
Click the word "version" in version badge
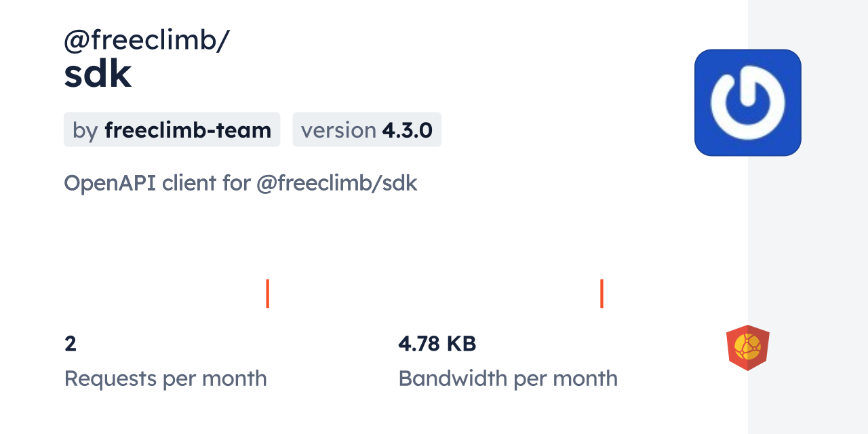(338, 130)
